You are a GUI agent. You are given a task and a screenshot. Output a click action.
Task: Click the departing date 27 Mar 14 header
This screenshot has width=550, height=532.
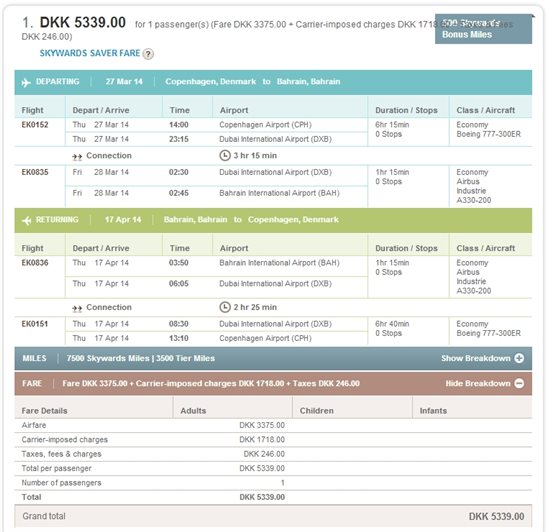click(x=124, y=82)
